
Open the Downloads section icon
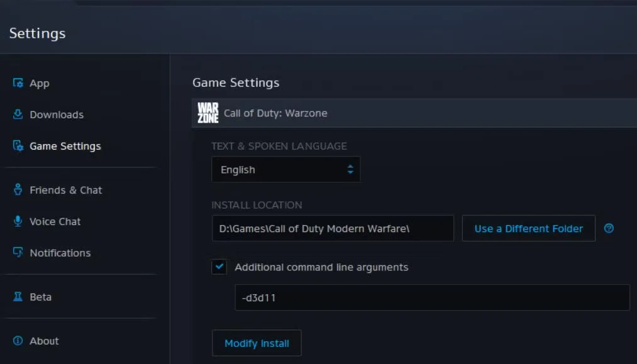click(x=18, y=114)
